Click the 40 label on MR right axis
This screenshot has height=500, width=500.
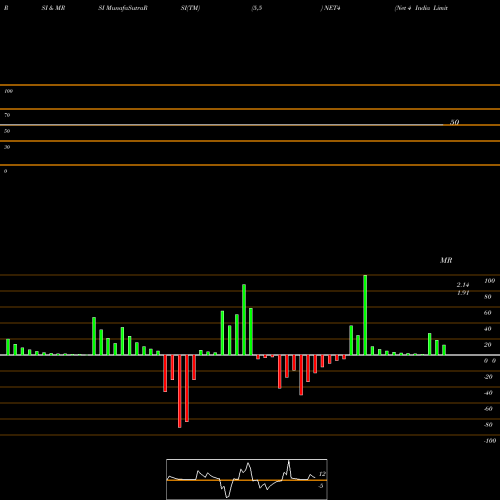[x=488, y=329]
